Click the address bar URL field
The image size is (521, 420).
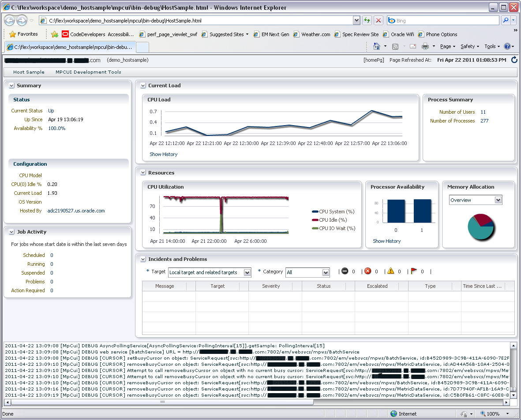click(196, 20)
